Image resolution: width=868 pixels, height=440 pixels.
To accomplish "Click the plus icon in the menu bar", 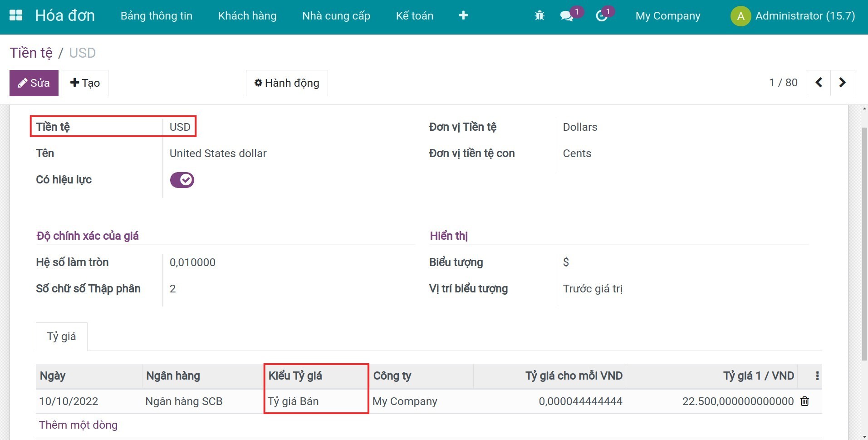I will tap(463, 15).
